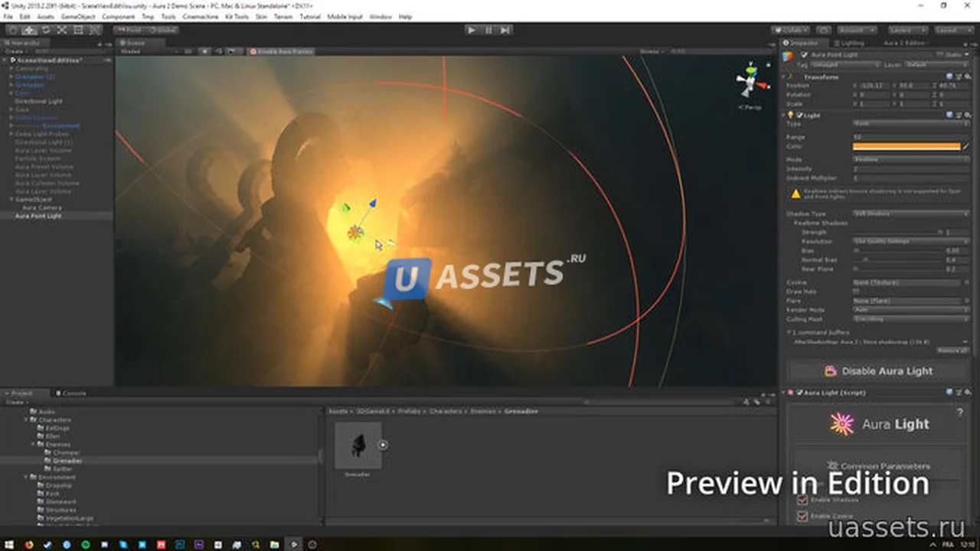Select the Rect Transform tool
This screenshot has height=551, width=980.
pyautogui.click(x=77, y=30)
